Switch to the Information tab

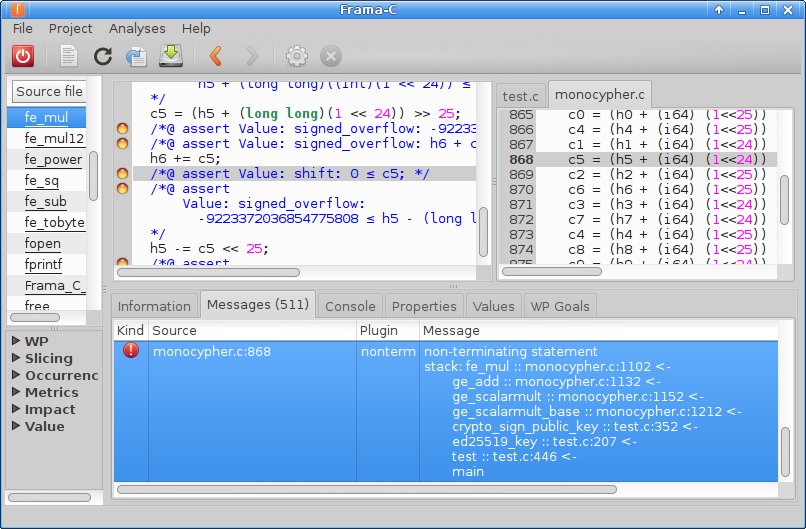coord(154,306)
